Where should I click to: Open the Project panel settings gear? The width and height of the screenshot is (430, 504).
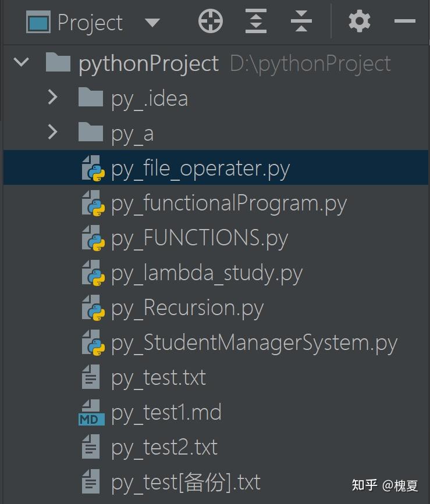point(358,22)
